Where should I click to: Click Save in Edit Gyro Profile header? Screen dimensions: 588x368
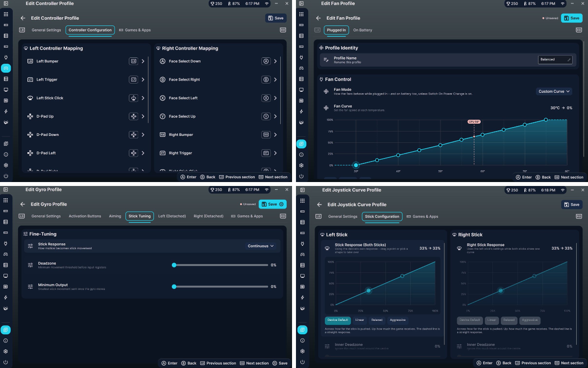pyautogui.click(x=272, y=204)
